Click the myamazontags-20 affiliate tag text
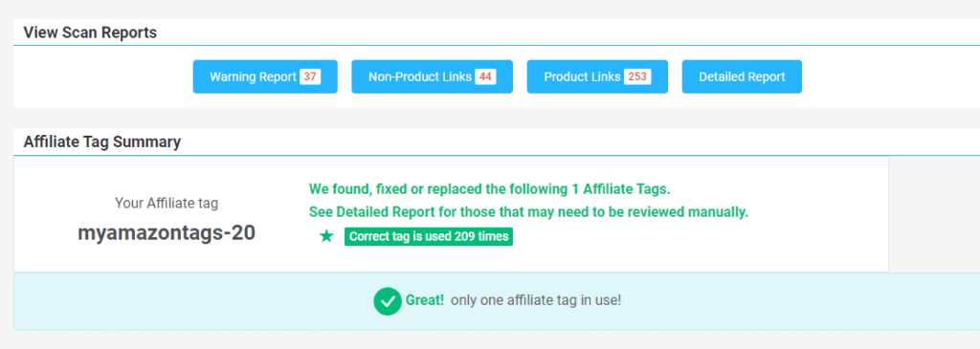Viewport: 980px width, 349px height. coord(167,233)
